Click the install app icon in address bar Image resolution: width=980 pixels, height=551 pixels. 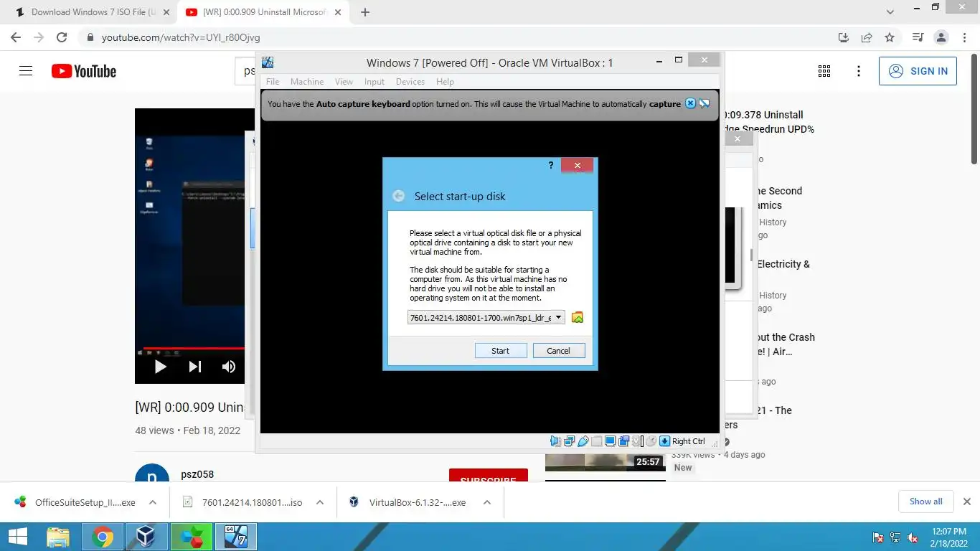tap(844, 37)
